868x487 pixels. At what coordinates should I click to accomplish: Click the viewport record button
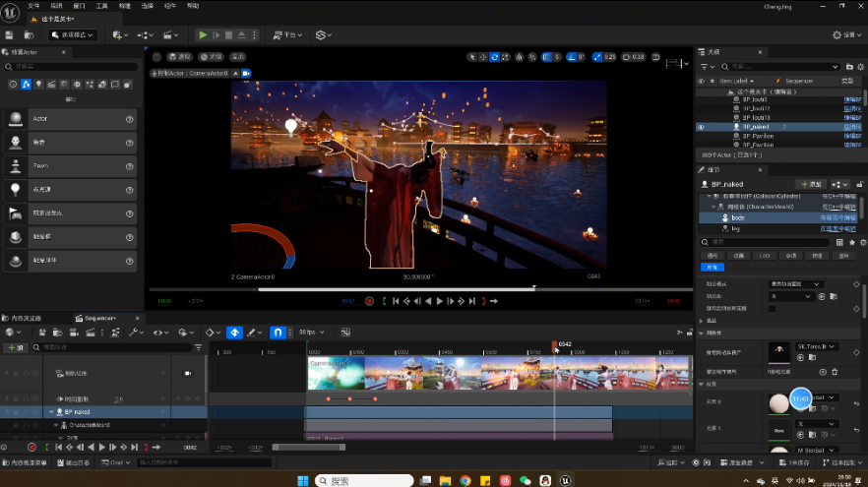click(x=369, y=301)
